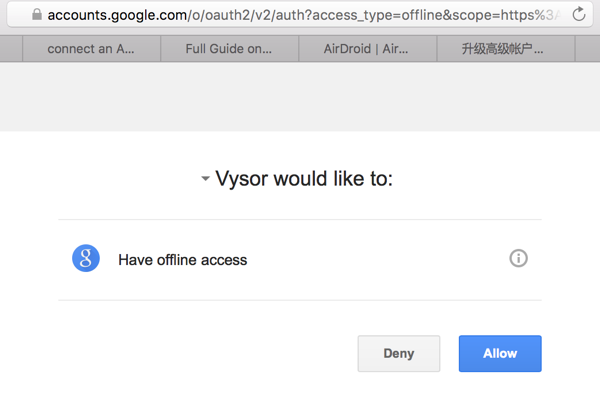The height and width of the screenshot is (400, 600).
Task: Show details via the offline access info icon
Action: (518, 259)
